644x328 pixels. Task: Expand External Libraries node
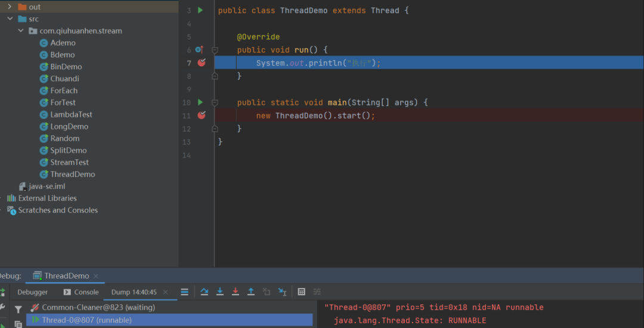[3, 198]
